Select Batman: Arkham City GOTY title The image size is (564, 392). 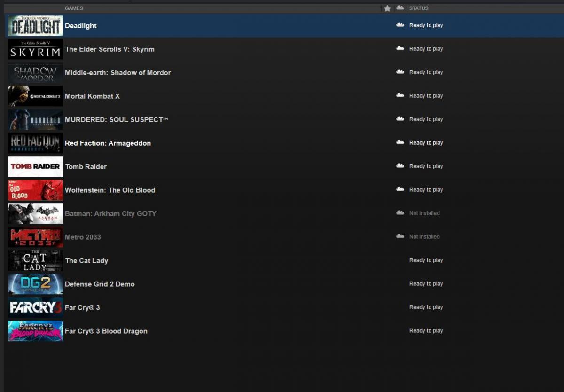click(x=110, y=214)
